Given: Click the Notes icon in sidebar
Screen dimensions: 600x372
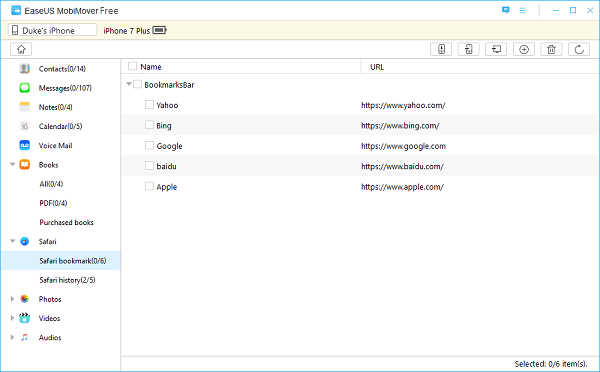Looking at the screenshot, I should (x=24, y=107).
